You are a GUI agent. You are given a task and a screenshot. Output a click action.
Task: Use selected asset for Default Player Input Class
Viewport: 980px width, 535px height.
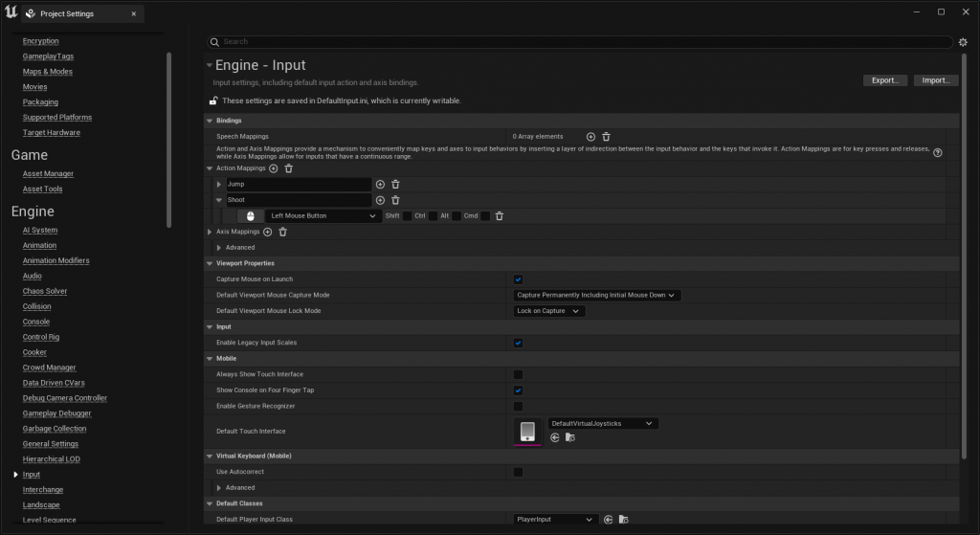(x=608, y=520)
